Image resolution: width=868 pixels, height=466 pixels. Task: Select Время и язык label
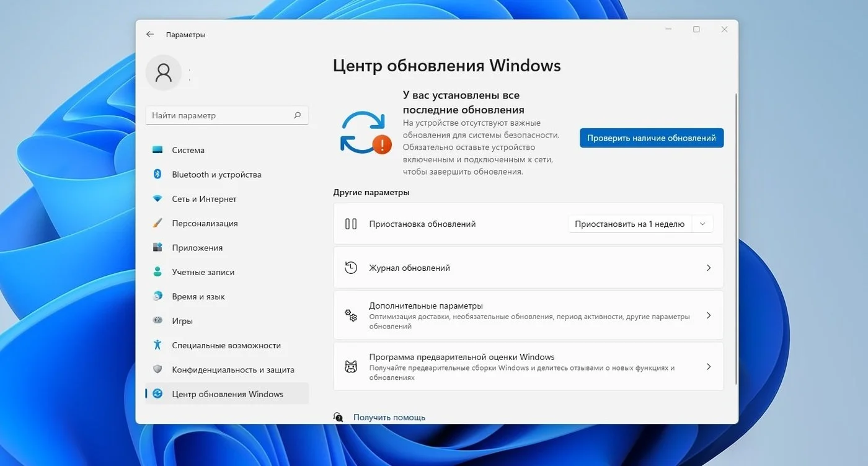198,296
